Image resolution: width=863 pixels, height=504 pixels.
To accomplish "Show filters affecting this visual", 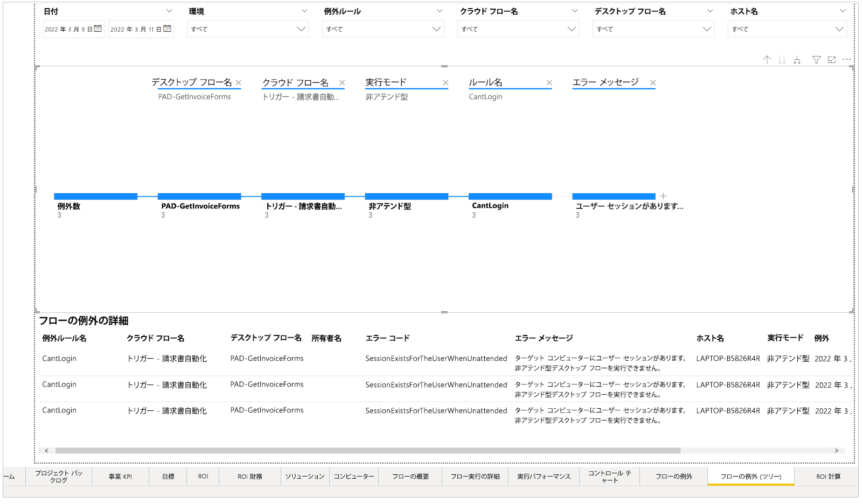I will 817,60.
